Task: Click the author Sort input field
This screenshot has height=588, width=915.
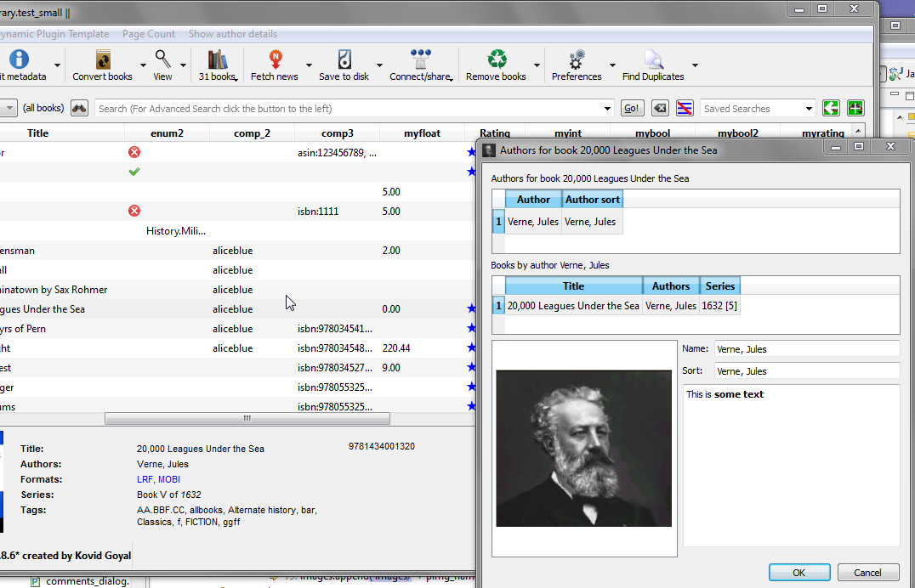Action: [x=807, y=371]
